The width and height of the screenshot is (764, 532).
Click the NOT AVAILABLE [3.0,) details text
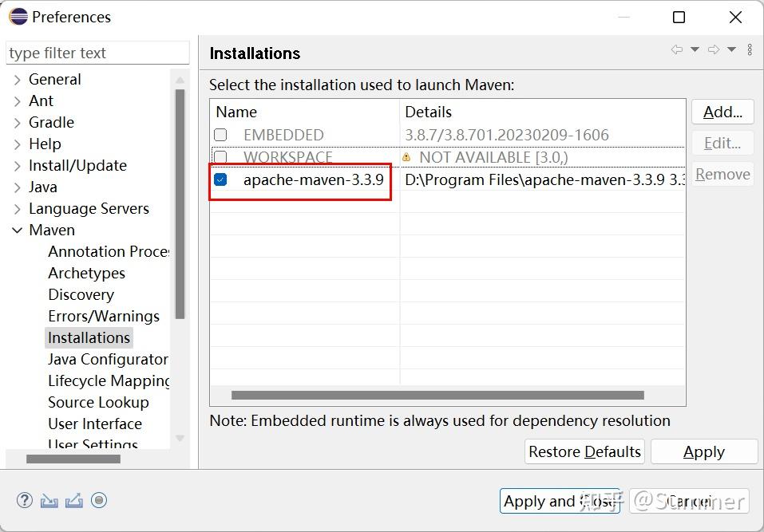tap(493, 157)
